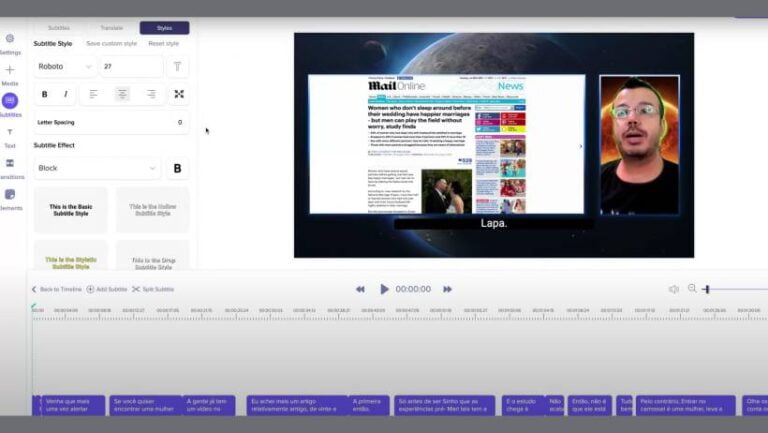Click Back to Timeline

click(56, 289)
